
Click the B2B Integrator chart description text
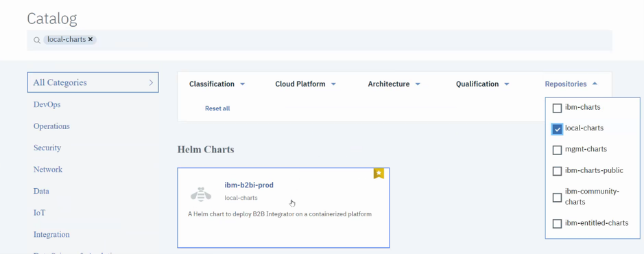click(280, 214)
